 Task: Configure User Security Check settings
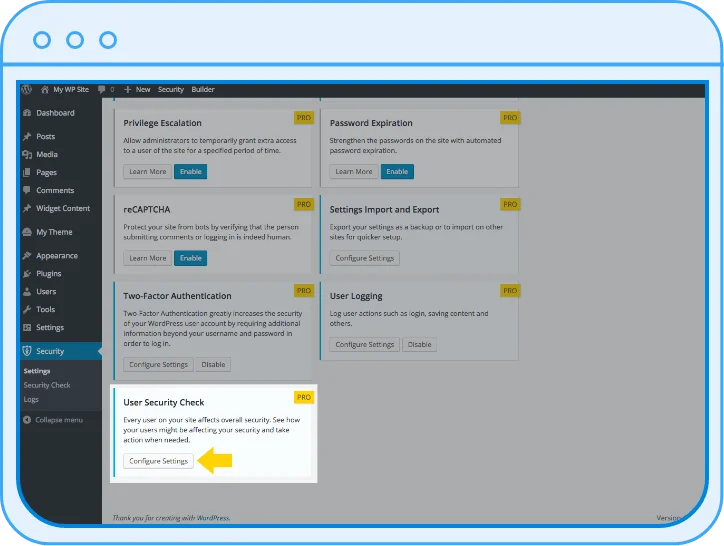158,461
